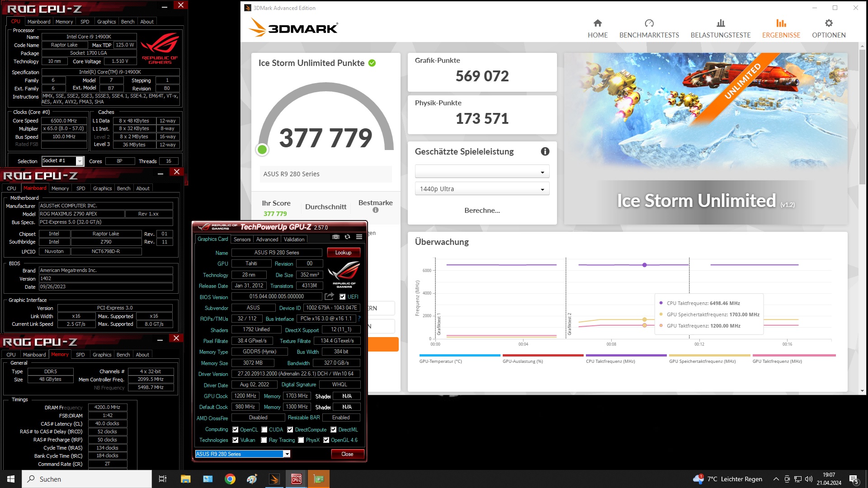Toggle the OpenGL 4.6 checkbox
The image size is (868, 488).
click(x=326, y=440)
